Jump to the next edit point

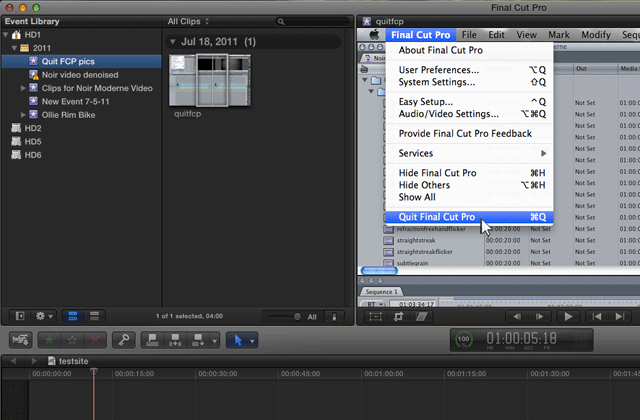pos(620,316)
